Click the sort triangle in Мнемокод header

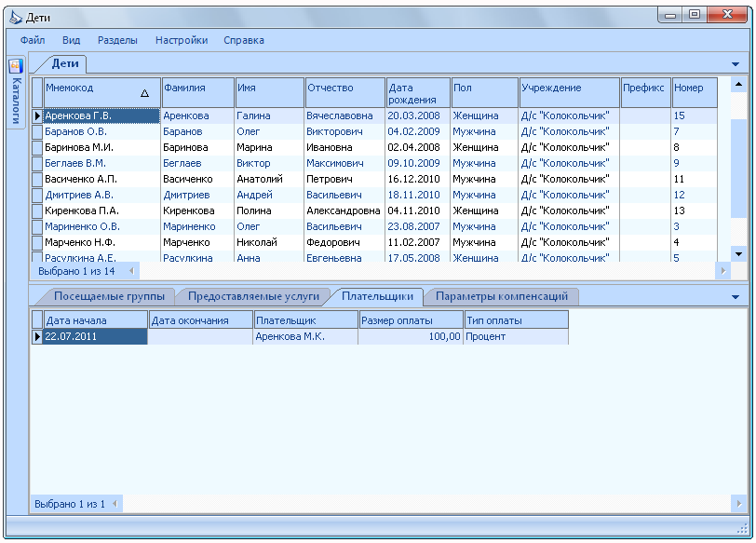[x=144, y=93]
